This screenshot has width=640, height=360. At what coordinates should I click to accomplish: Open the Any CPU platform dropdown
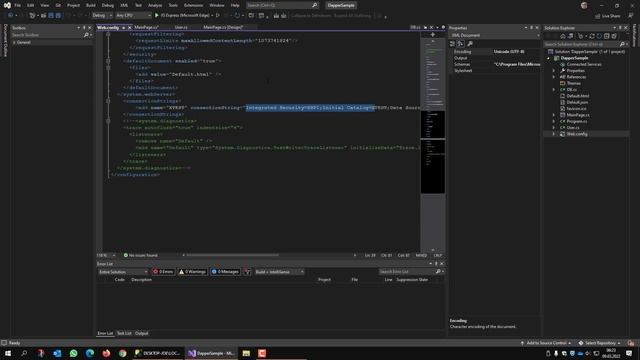coord(133,16)
